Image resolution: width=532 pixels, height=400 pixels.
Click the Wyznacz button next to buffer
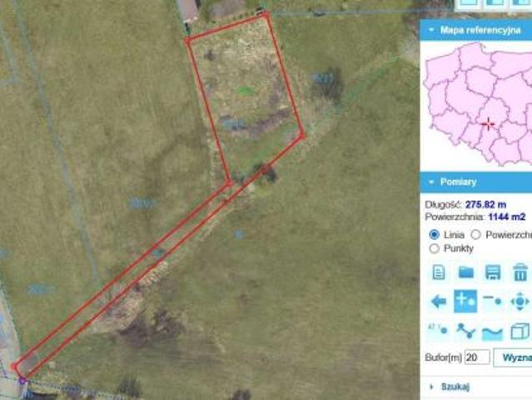[513, 357]
